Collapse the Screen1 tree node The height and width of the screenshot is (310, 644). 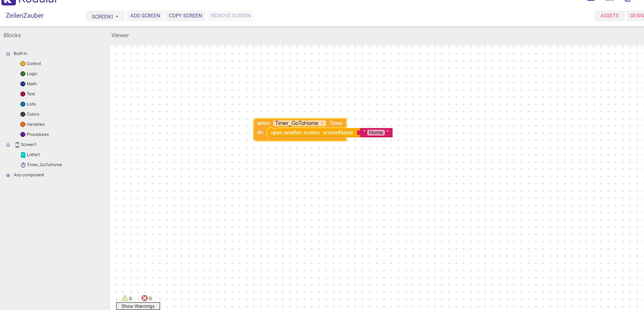point(8,145)
